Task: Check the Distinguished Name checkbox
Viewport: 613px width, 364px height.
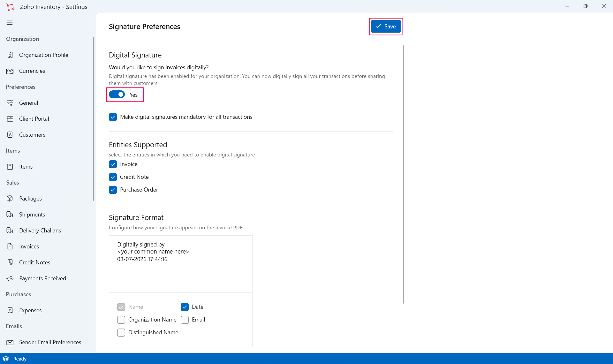Action: click(x=121, y=332)
